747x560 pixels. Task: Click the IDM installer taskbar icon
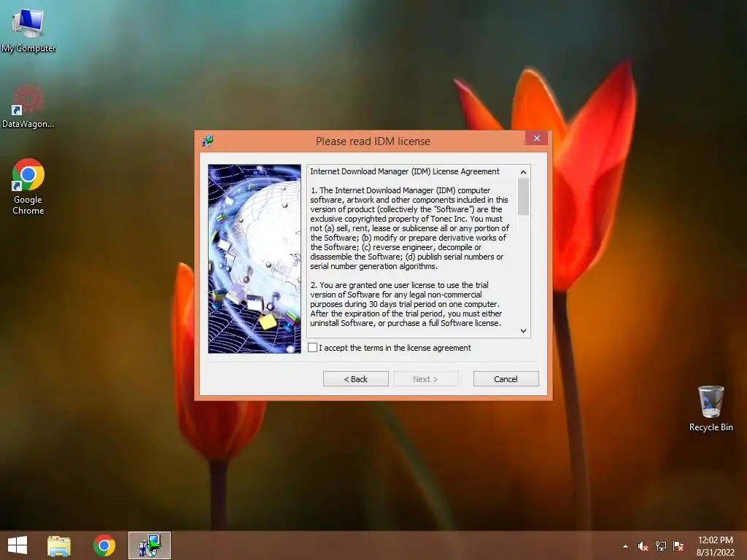pos(150,545)
